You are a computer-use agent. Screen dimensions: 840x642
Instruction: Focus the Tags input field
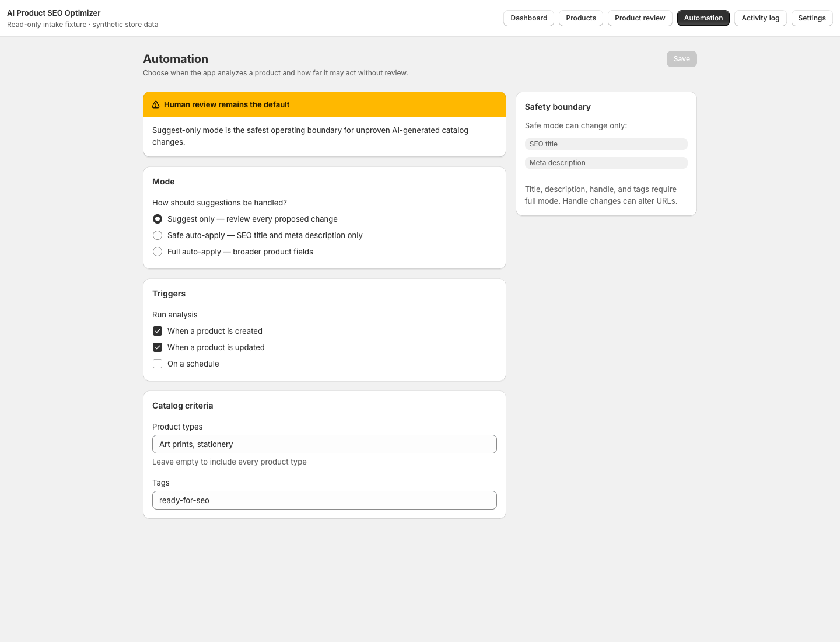(324, 500)
